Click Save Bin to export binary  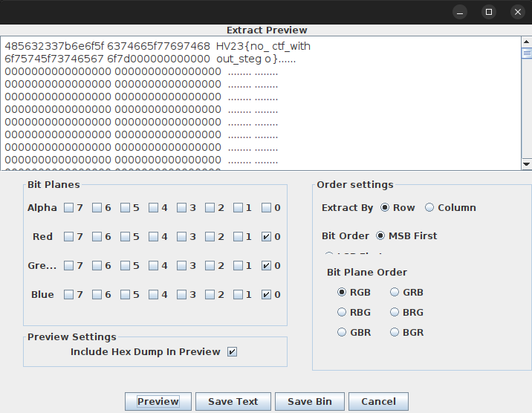(x=309, y=401)
